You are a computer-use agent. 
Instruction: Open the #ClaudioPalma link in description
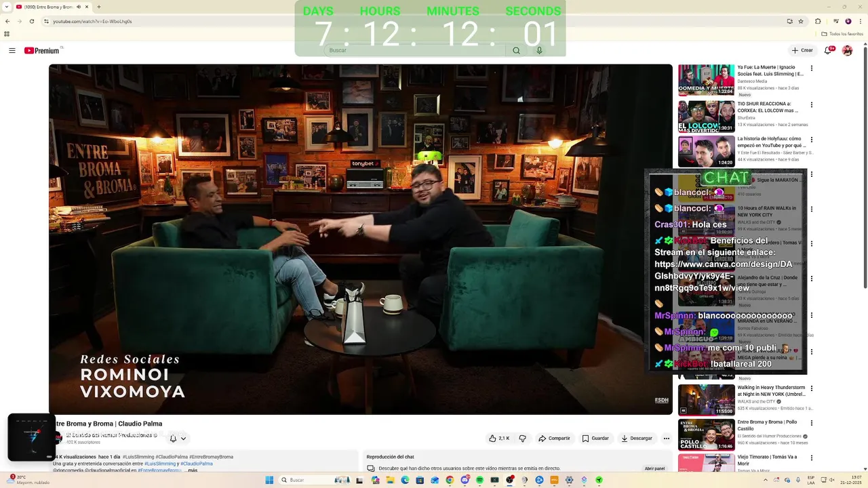(197, 464)
